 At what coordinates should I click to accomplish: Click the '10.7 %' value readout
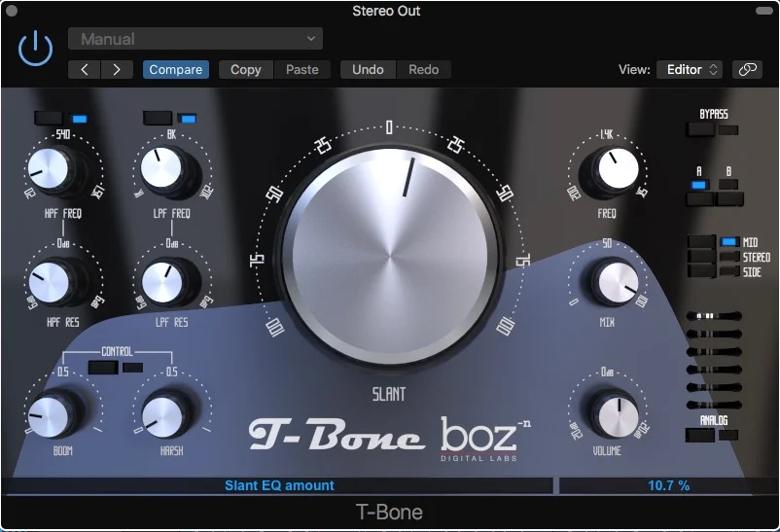[x=668, y=485]
